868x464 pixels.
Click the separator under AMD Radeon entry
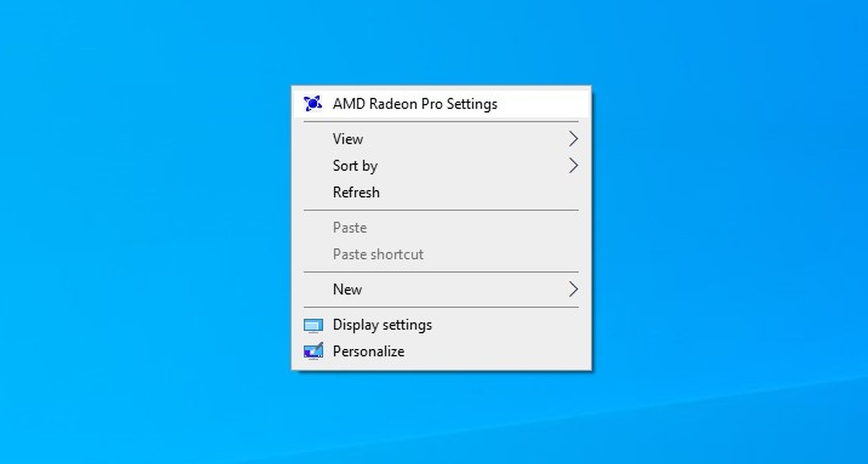[441, 121]
